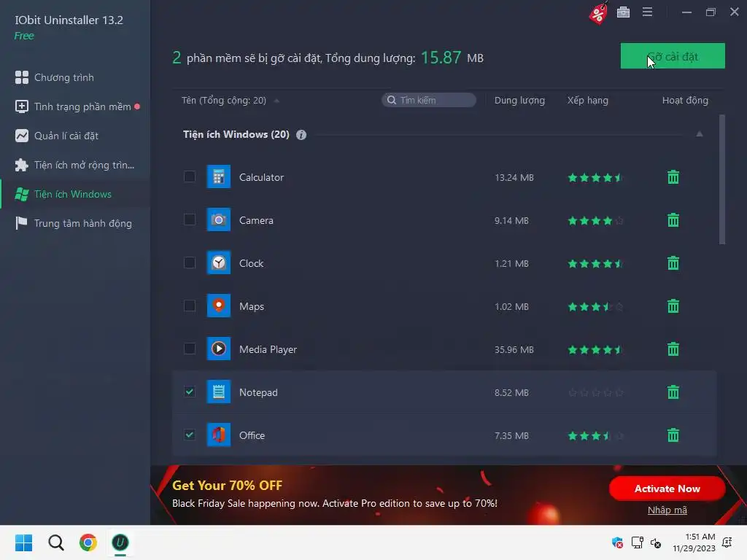
Task: Click the Office app icon
Action: (x=219, y=435)
